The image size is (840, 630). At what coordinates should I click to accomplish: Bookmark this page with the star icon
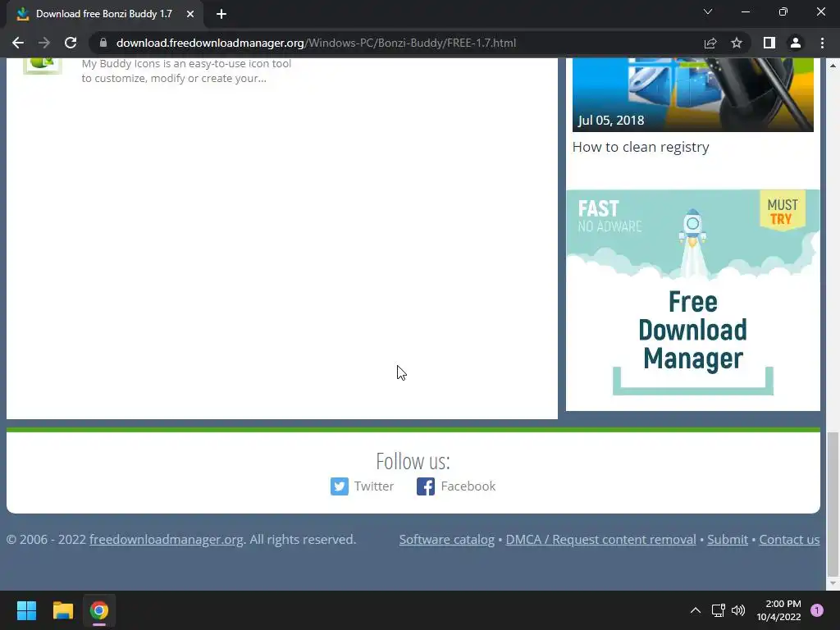[737, 43]
